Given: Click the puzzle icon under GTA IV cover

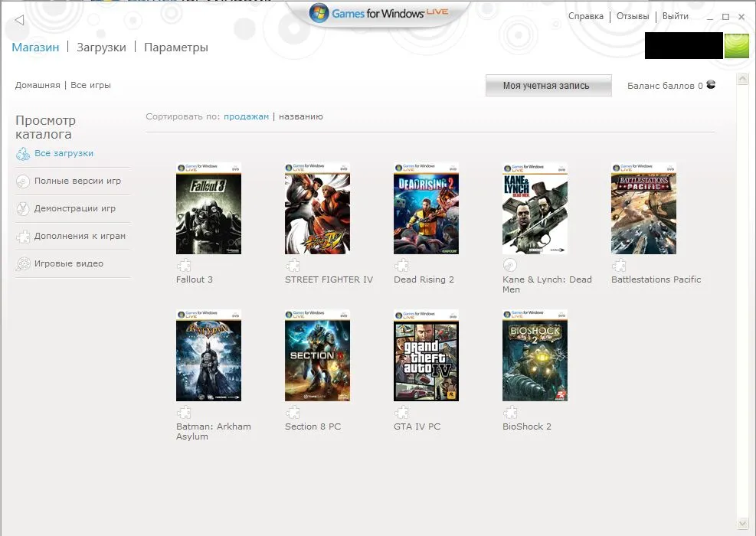Looking at the screenshot, I should (401, 412).
